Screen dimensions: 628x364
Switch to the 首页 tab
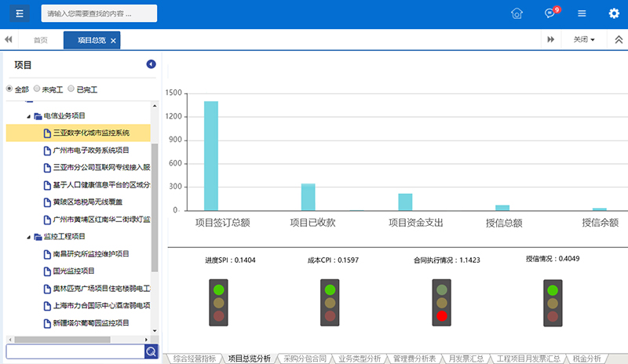pyautogui.click(x=40, y=40)
